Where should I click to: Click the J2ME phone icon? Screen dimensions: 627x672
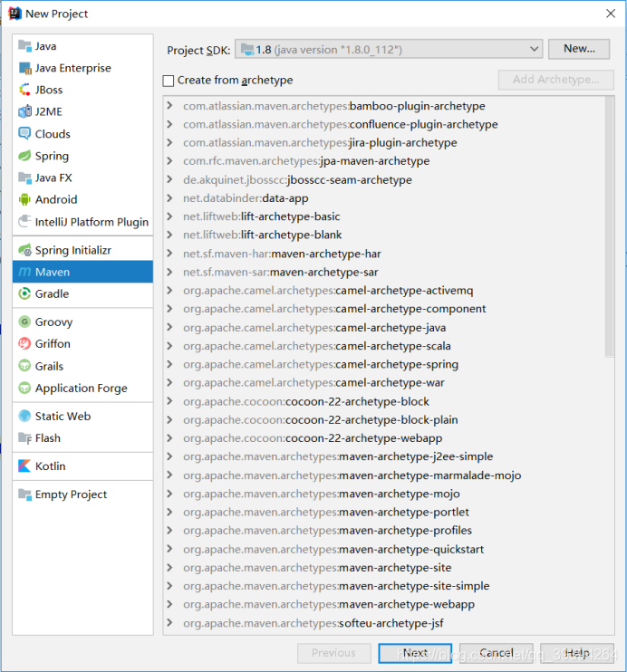pyautogui.click(x=24, y=111)
